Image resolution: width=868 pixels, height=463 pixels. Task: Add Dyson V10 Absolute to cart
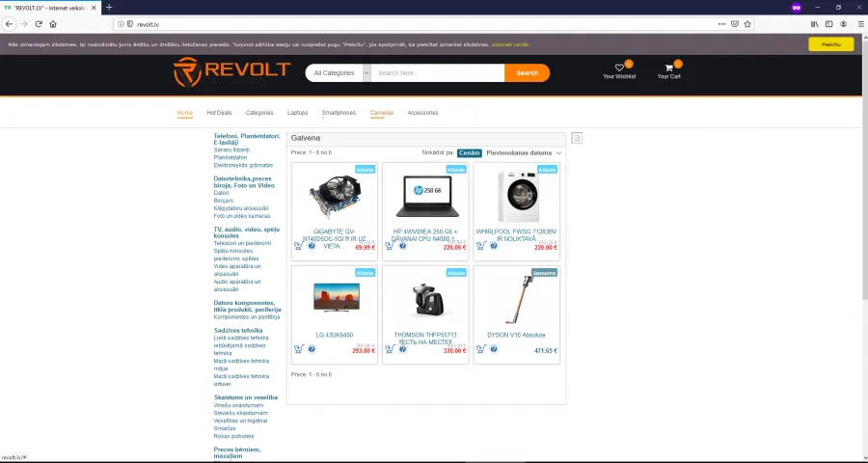(480, 349)
